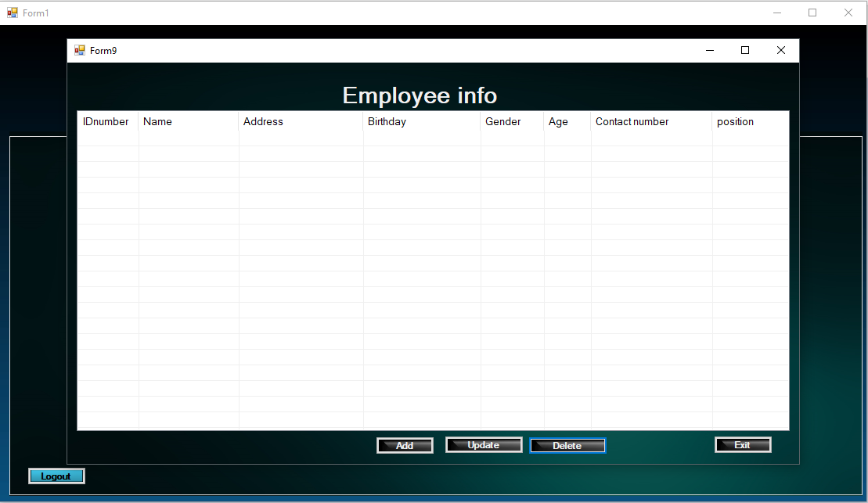Click the Address column header
This screenshot has width=868, height=503.
[301, 122]
